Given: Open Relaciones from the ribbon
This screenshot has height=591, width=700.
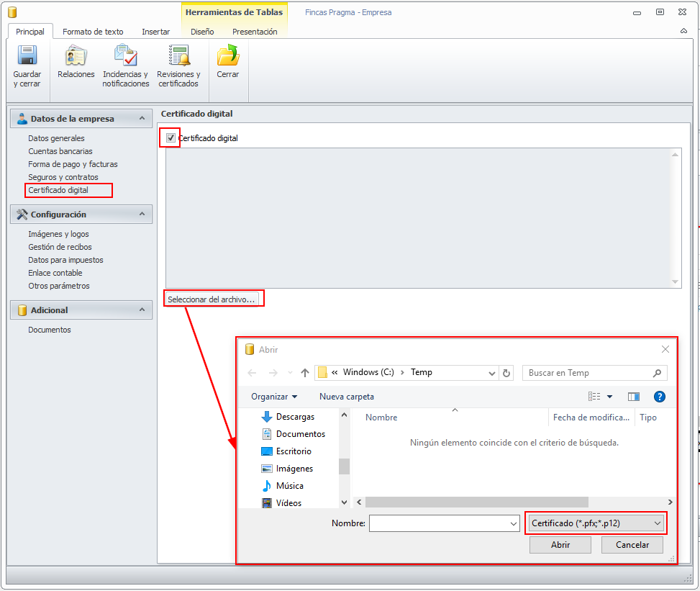Looking at the screenshot, I should coord(76,56).
